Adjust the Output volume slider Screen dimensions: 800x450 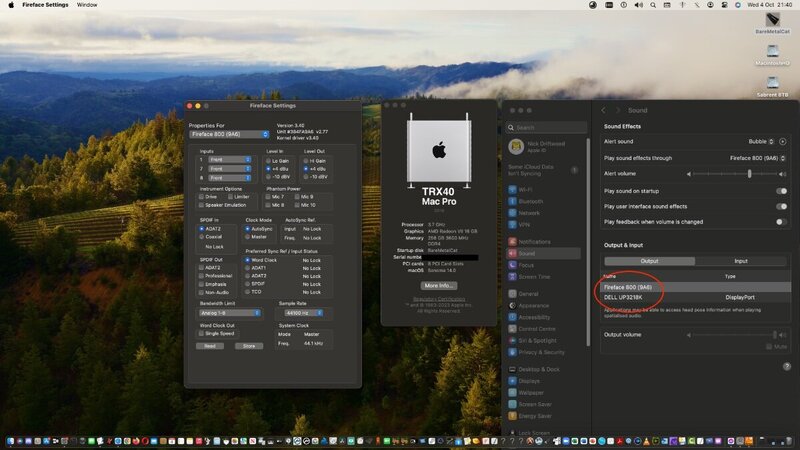pyautogui.click(x=735, y=335)
